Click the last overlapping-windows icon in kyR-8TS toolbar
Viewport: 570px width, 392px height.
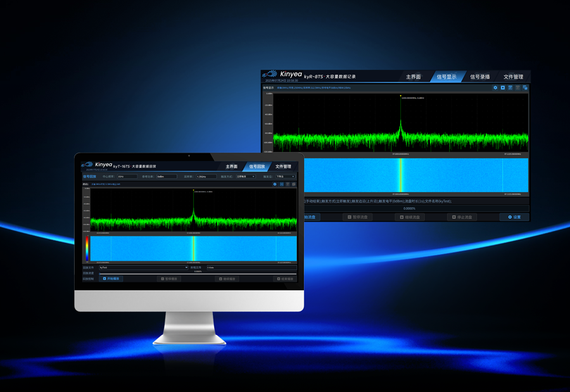[525, 87]
